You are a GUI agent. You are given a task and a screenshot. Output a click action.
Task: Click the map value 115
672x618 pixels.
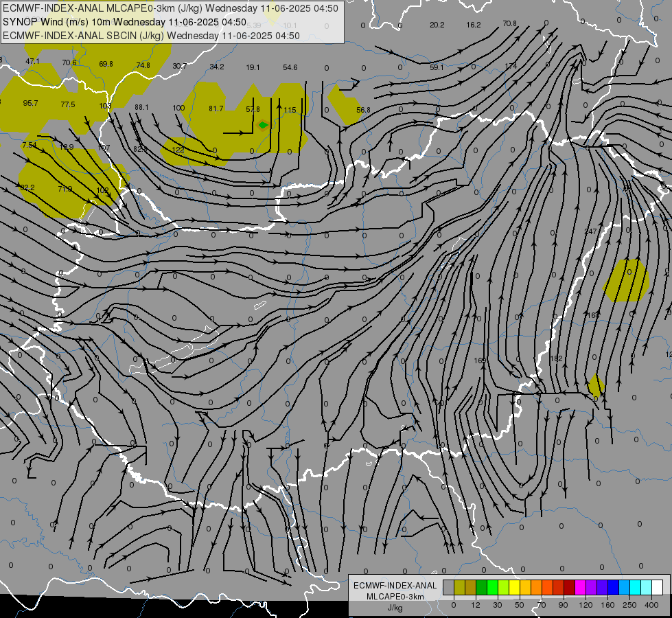(x=290, y=111)
